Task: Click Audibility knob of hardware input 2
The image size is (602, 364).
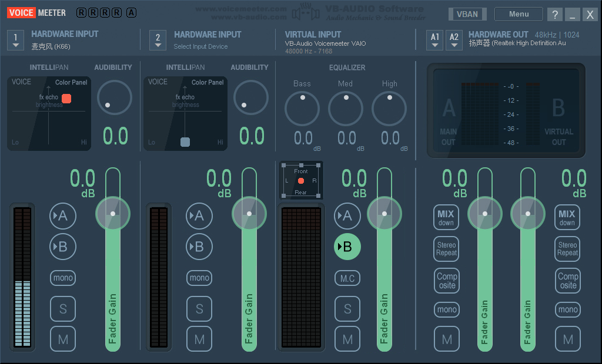Action: point(250,97)
